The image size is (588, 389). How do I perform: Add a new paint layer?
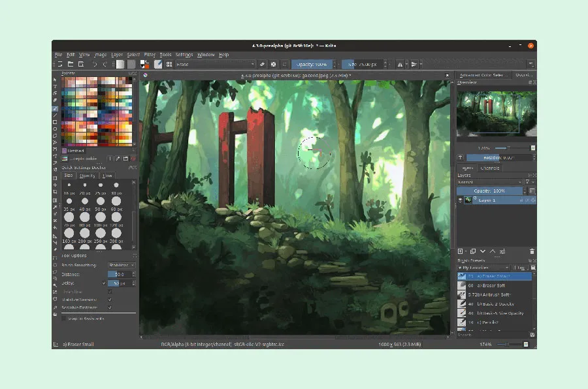pyautogui.click(x=460, y=251)
